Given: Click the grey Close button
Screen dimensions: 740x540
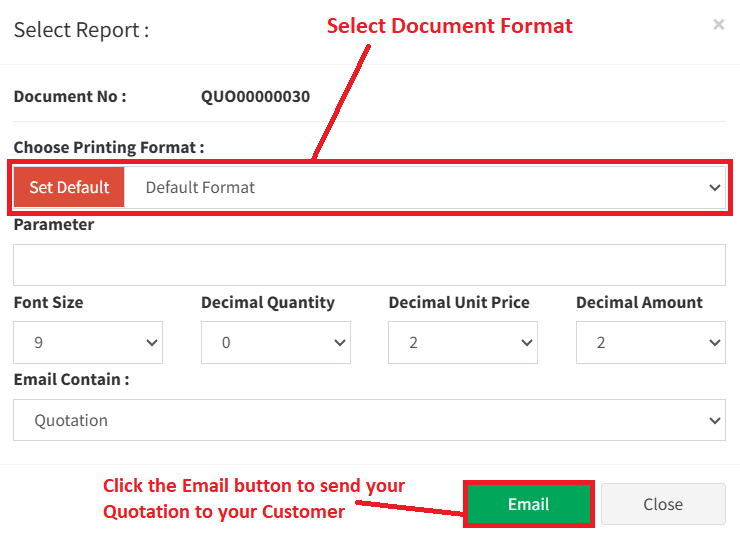Looking at the screenshot, I should click(x=663, y=504).
